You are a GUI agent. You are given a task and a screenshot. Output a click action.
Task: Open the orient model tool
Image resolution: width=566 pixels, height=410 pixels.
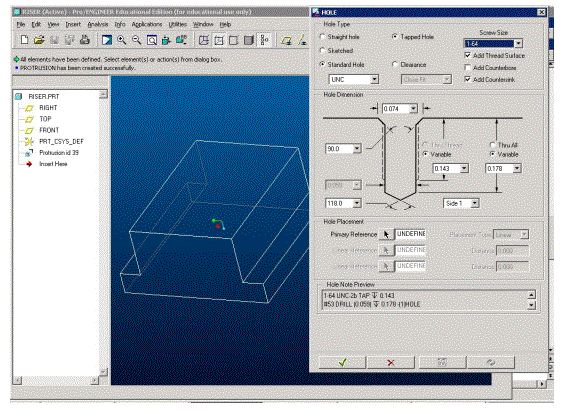(166, 40)
